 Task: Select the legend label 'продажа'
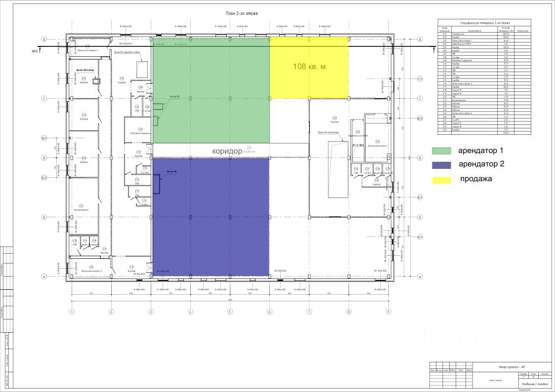point(476,179)
